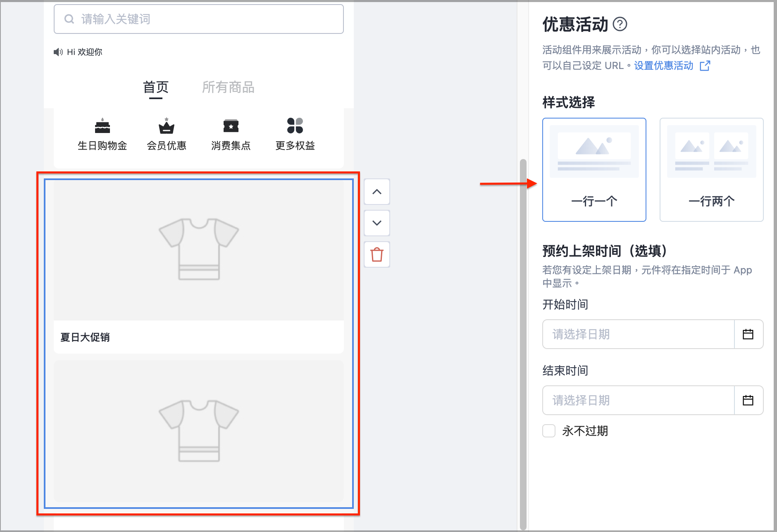The height and width of the screenshot is (532, 777).
Task: Click second promotion T-shirt placeholder image
Action: click(x=199, y=431)
